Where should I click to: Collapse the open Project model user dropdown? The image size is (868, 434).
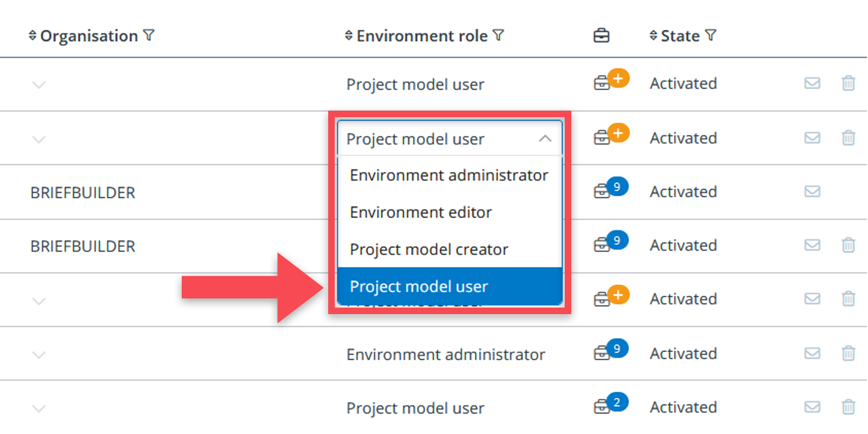click(x=545, y=139)
